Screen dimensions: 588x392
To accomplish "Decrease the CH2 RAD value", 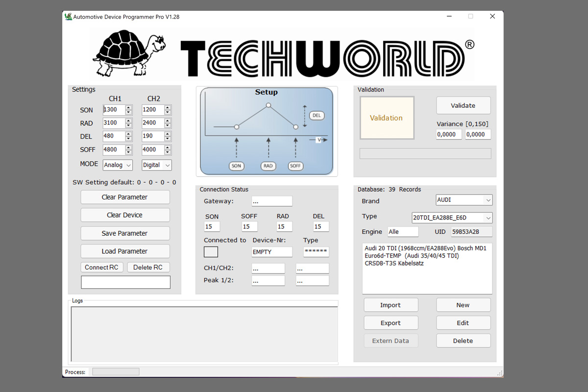I will 168,125.
